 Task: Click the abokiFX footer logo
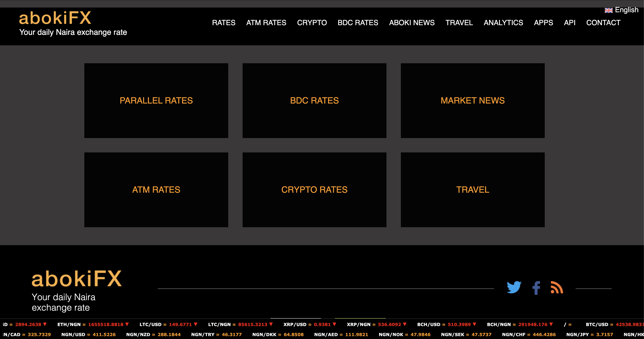click(x=76, y=279)
